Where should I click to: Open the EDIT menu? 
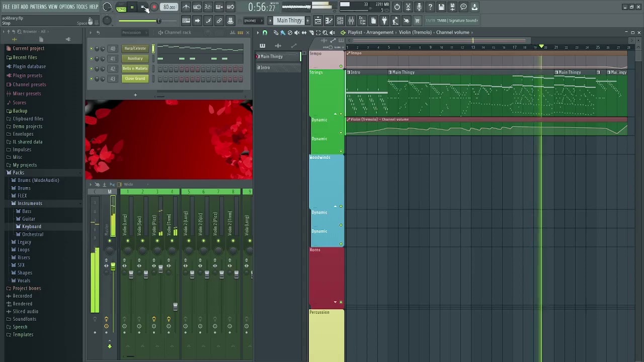[16, 7]
